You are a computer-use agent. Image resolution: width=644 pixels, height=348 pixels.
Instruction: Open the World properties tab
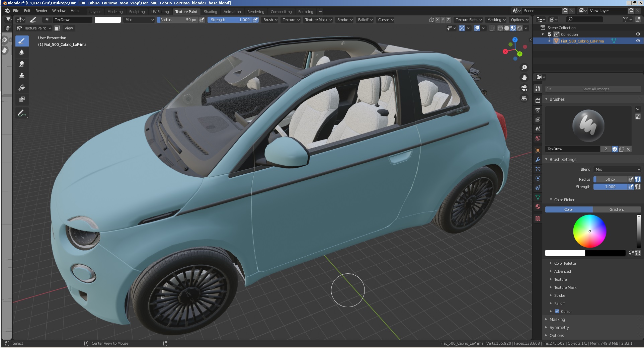pos(538,138)
